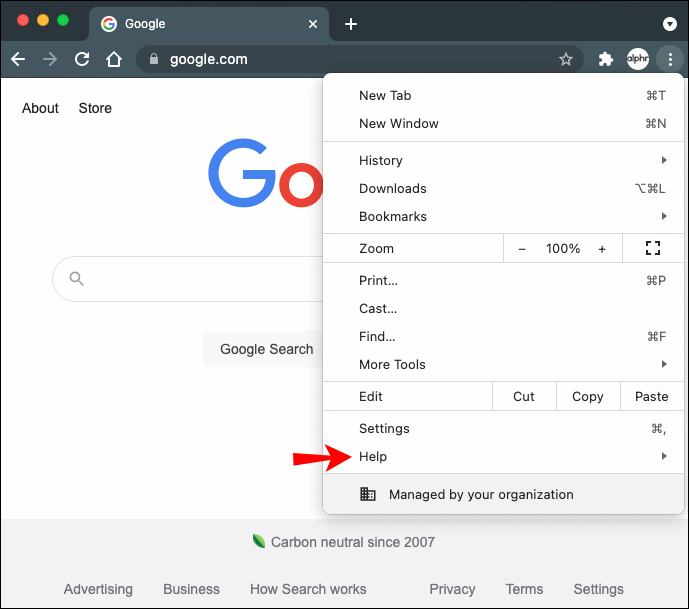Expand the History submenu
Viewport: 689px width, 609px height.
tap(503, 160)
